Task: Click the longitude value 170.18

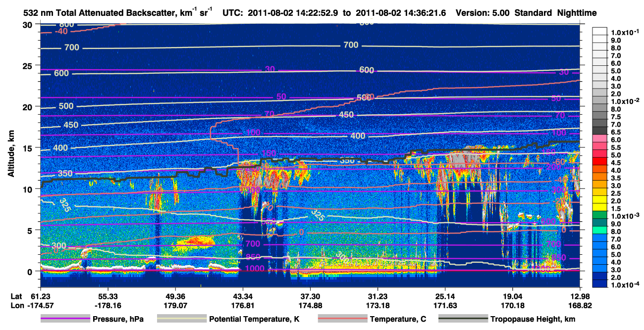Action: pyautogui.click(x=513, y=305)
